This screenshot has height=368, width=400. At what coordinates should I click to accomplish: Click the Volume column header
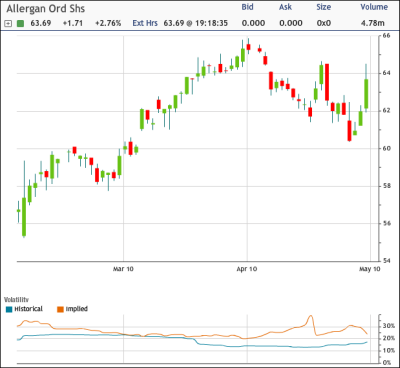[x=374, y=7]
